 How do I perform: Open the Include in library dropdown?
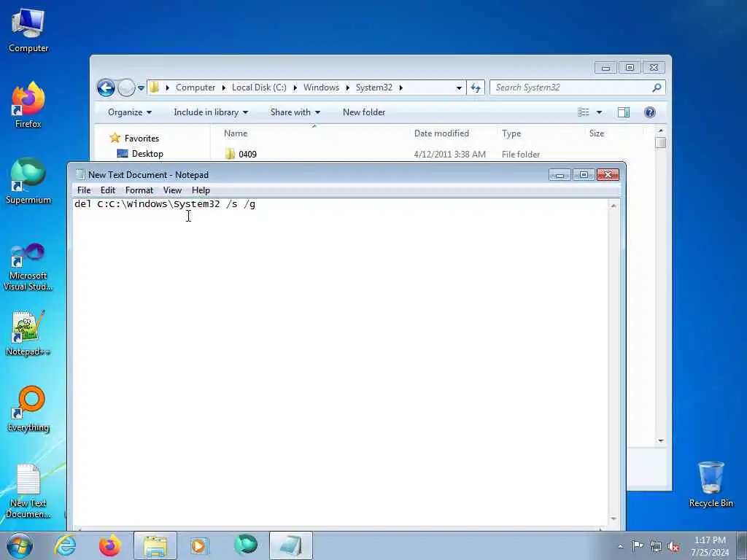pos(211,112)
